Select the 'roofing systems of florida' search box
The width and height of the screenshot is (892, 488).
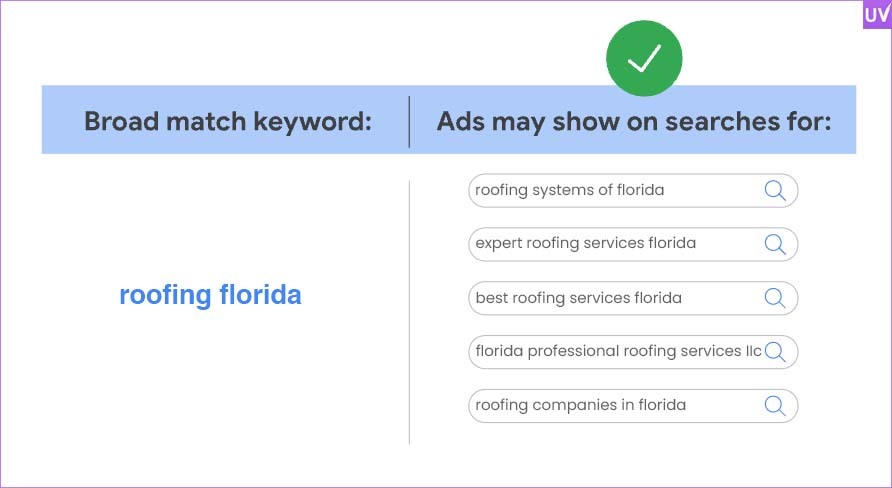coord(633,191)
